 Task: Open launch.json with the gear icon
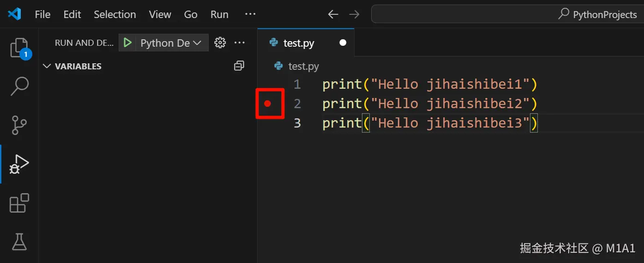(220, 43)
